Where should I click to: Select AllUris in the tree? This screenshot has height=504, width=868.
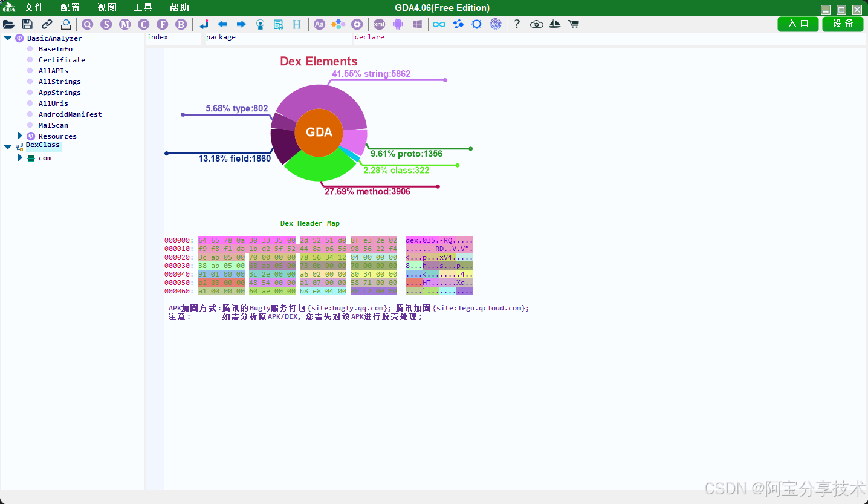(53, 103)
